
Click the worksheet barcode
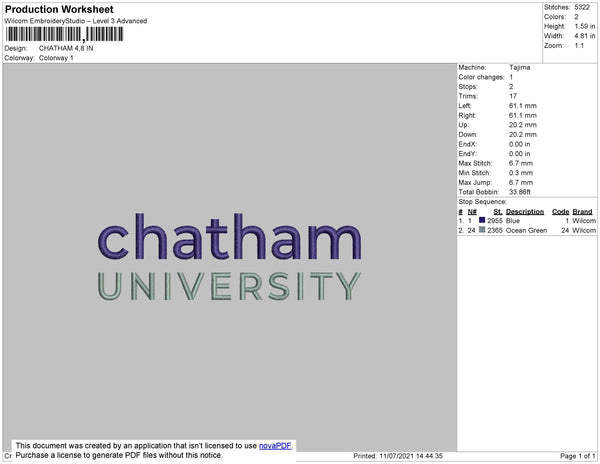click(64, 34)
